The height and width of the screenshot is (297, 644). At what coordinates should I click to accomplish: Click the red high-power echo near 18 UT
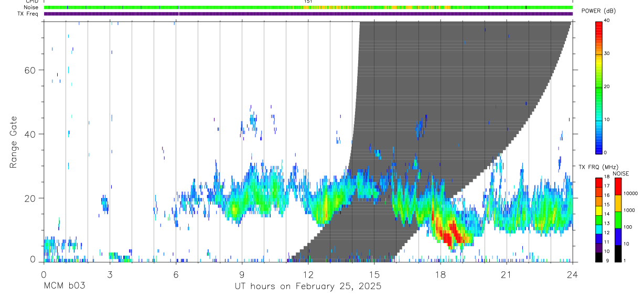coord(447,234)
